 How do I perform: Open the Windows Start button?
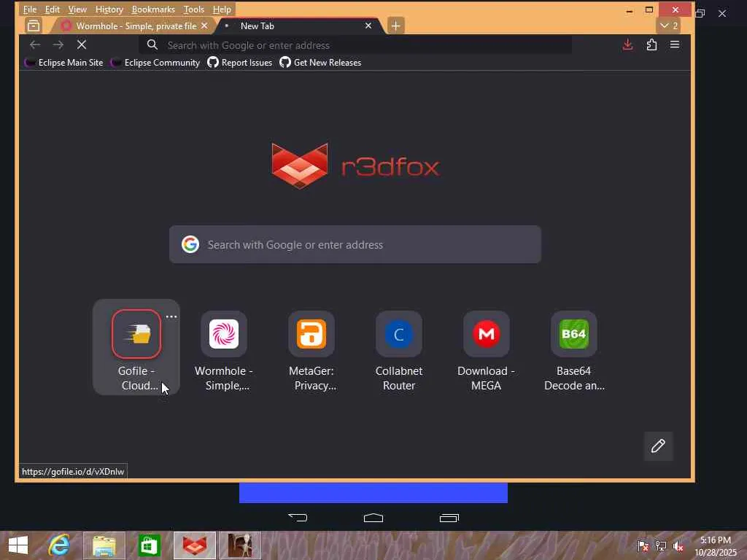[18, 545]
